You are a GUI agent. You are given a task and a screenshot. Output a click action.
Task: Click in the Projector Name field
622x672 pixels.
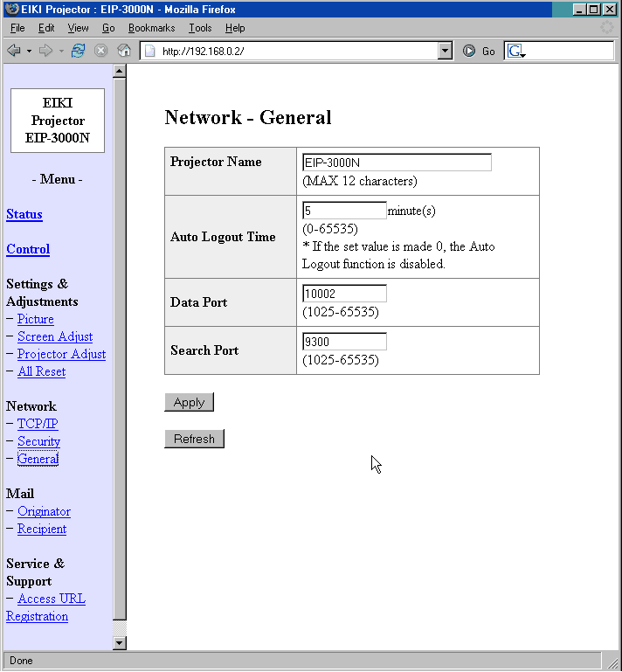(x=397, y=163)
